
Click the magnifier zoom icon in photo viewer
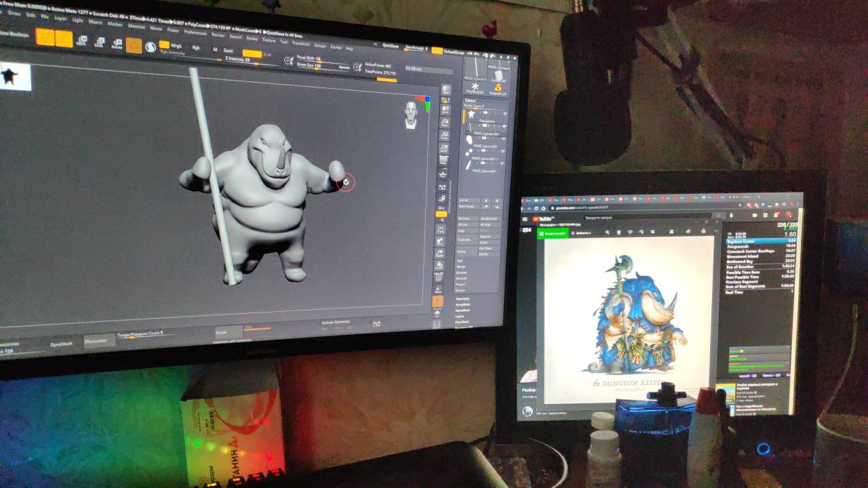click(x=608, y=232)
